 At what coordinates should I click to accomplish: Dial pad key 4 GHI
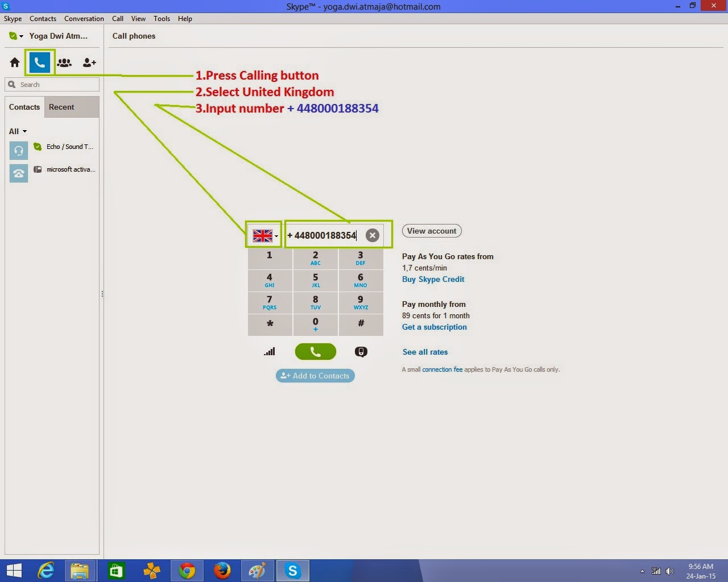click(x=270, y=281)
